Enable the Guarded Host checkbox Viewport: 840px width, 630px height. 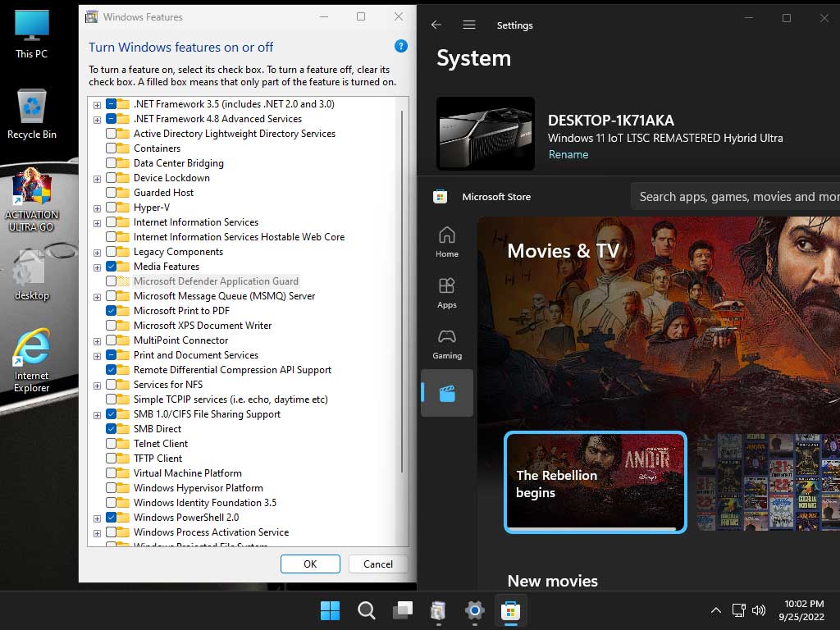click(111, 192)
